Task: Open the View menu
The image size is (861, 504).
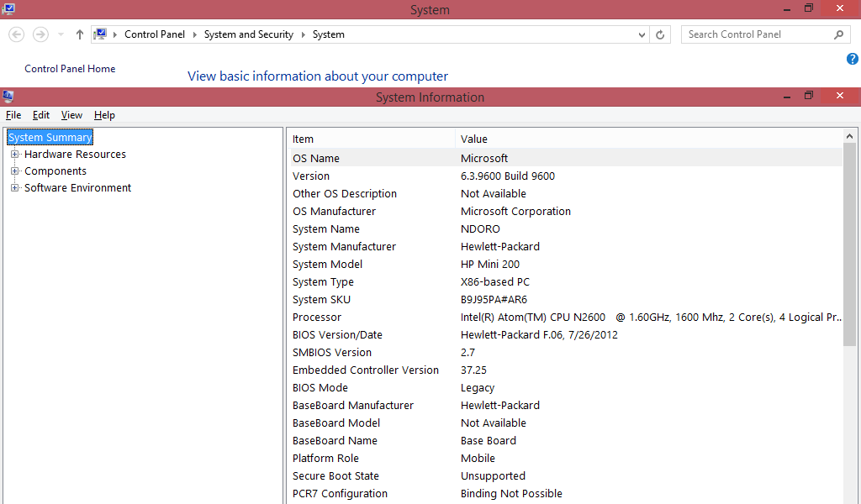Action: coord(71,115)
